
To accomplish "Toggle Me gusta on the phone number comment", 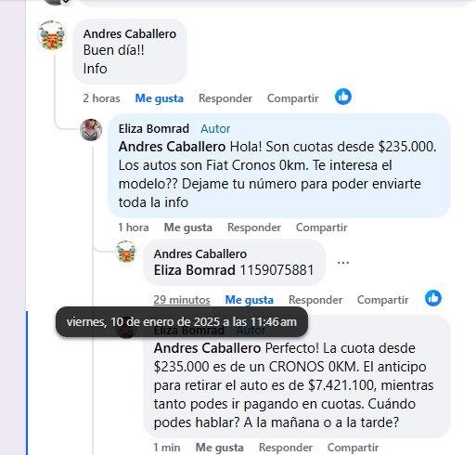I will pyautogui.click(x=250, y=300).
